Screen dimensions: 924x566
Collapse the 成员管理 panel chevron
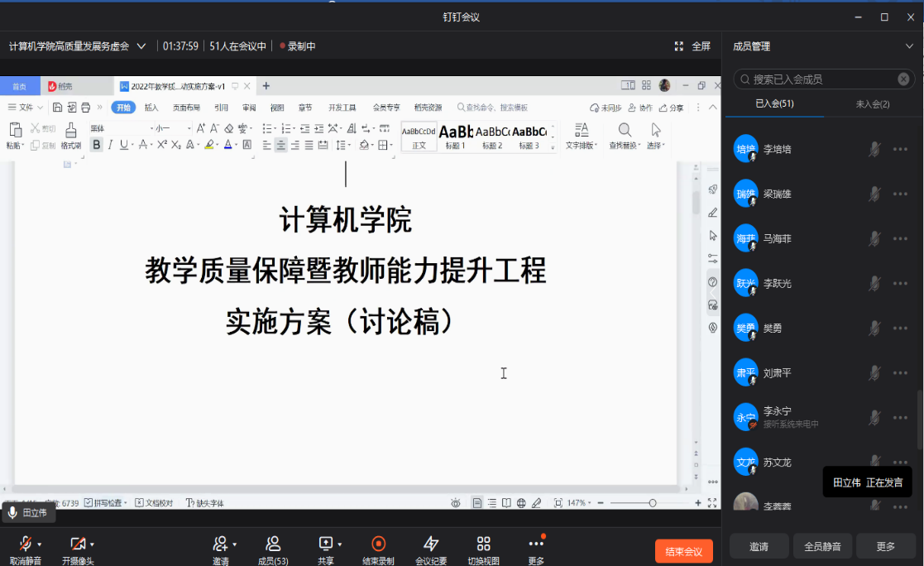click(x=909, y=46)
